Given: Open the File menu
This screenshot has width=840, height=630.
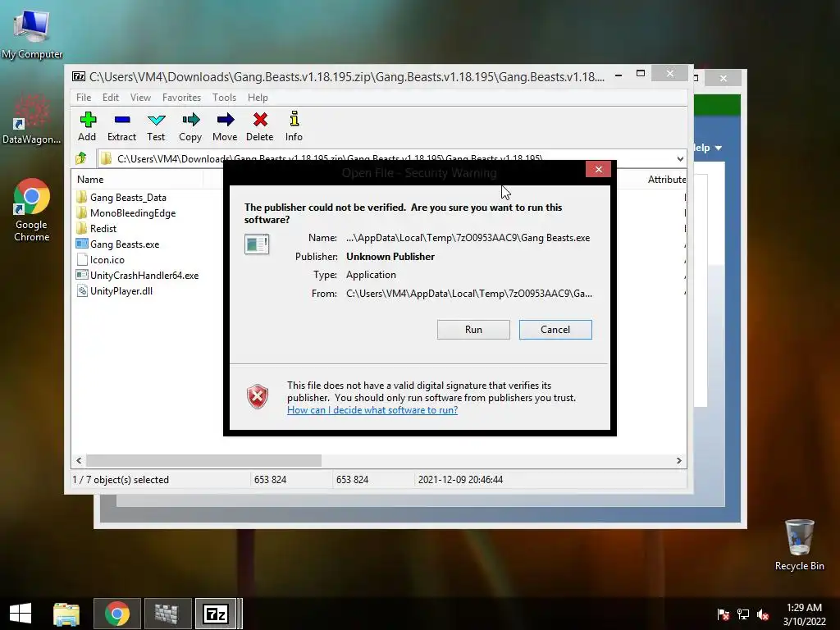Looking at the screenshot, I should click(84, 98).
